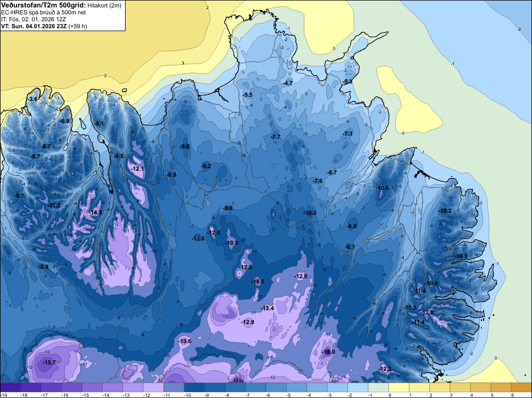Click the -10.9 temperature label

(231, 243)
